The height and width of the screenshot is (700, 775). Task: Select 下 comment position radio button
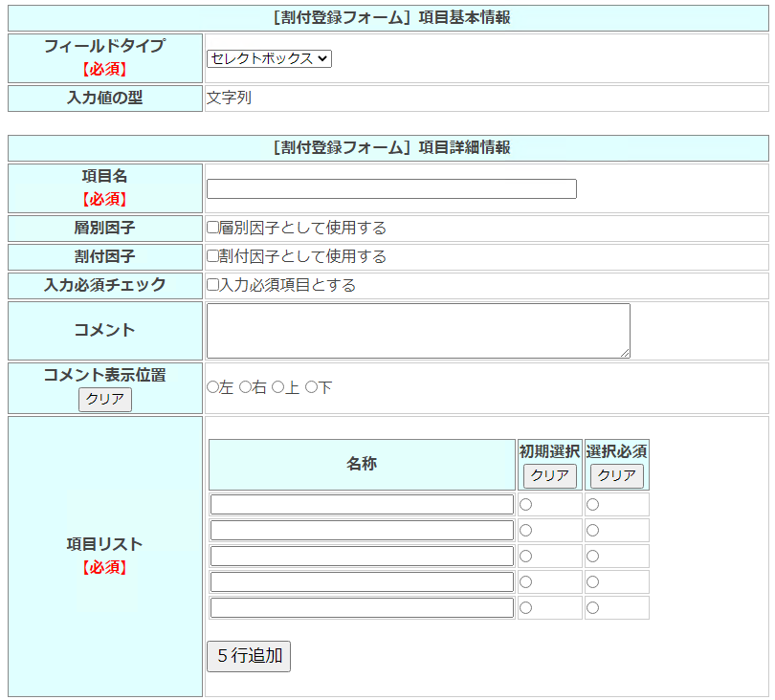click(x=310, y=387)
